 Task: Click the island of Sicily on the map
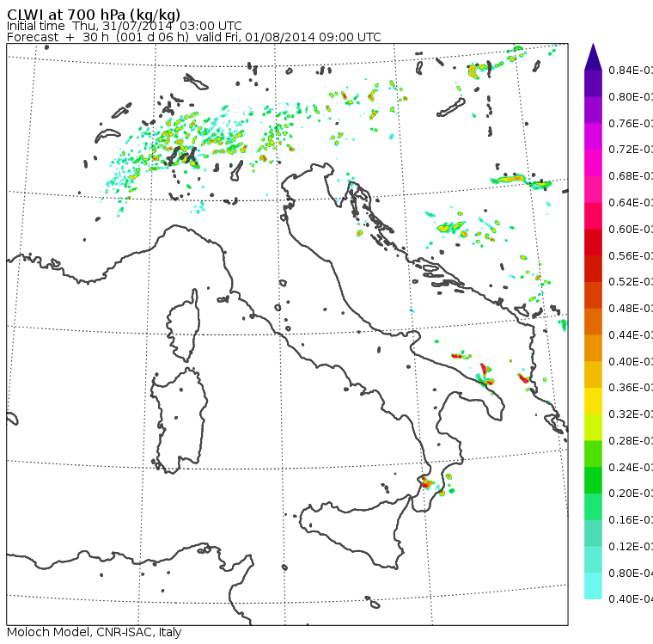(354, 530)
